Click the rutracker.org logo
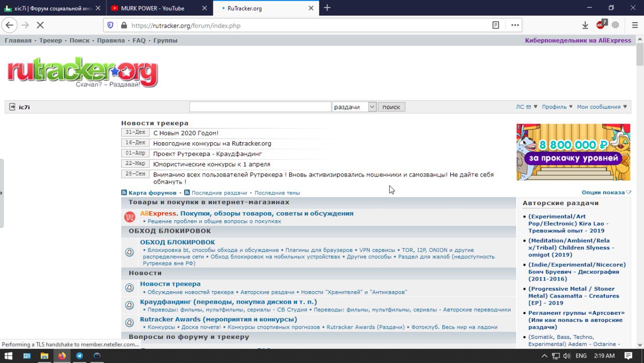Screen dimensions: 644x363 pos(83,73)
